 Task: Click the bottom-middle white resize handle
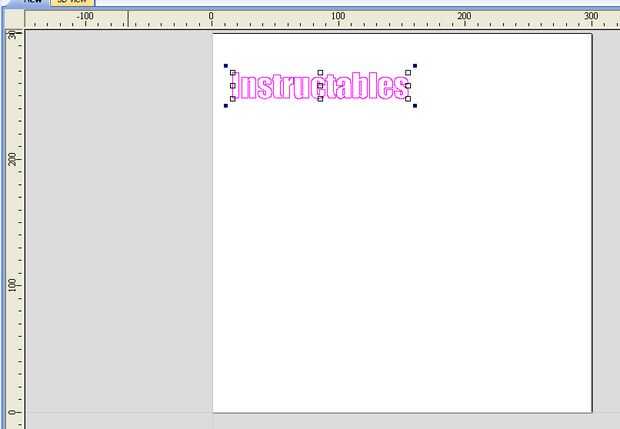pos(320,99)
